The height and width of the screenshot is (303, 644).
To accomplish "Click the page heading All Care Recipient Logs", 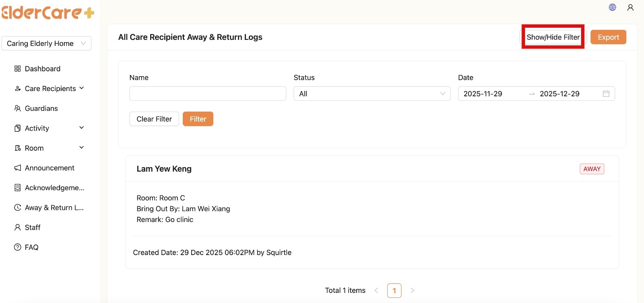I will coord(190,37).
